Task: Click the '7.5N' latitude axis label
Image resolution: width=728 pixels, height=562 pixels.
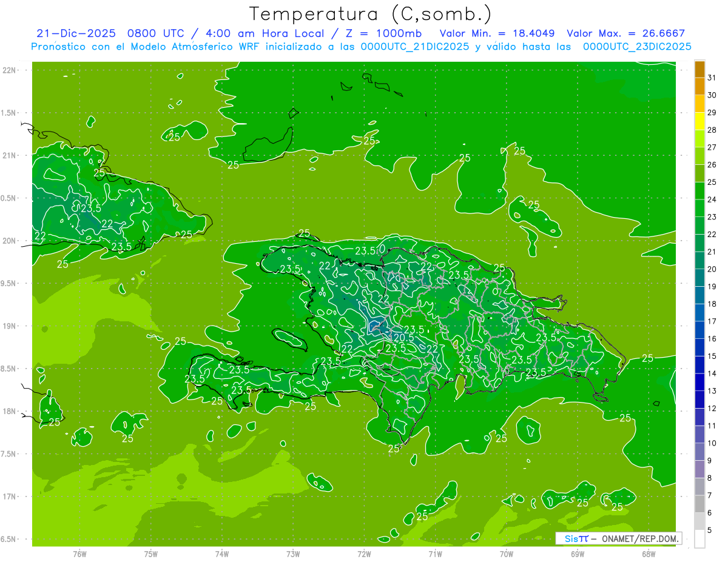Action: point(9,454)
